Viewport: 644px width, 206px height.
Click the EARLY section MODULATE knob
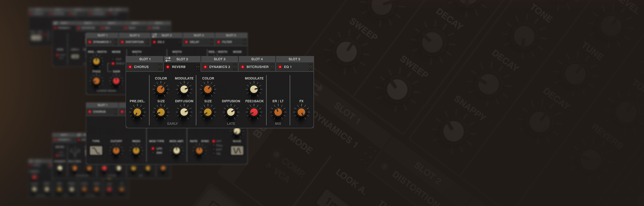tap(184, 89)
